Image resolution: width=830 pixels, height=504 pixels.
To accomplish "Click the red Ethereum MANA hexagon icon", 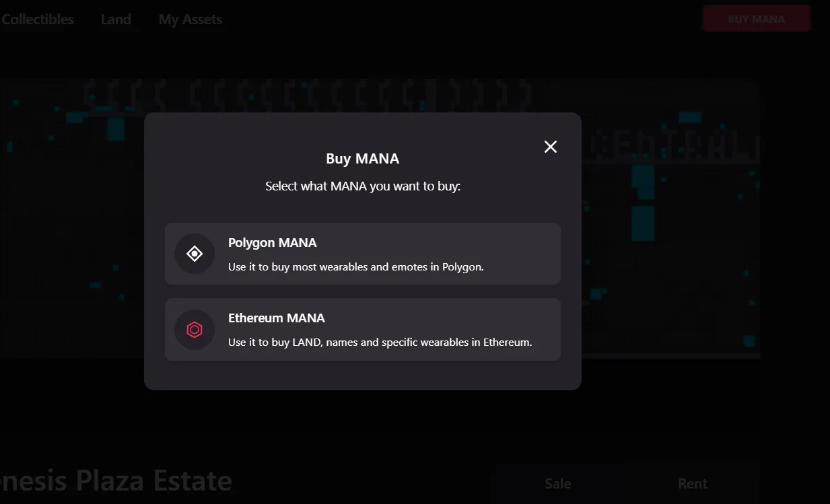I will (195, 330).
